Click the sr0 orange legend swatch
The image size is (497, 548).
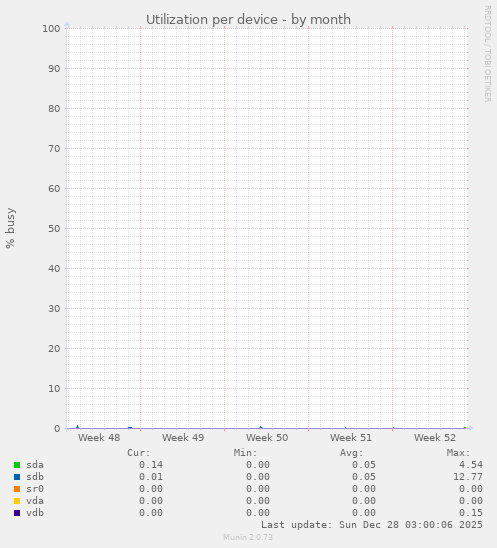coord(17,489)
